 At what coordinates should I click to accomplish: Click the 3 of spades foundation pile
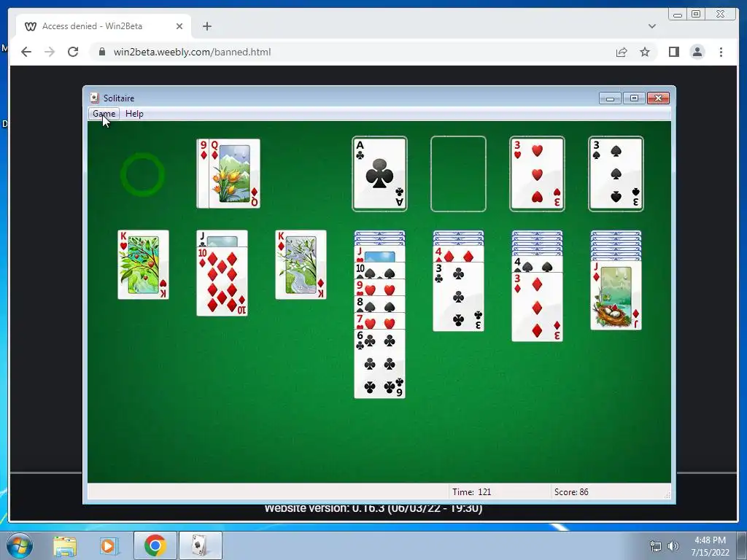click(x=616, y=174)
